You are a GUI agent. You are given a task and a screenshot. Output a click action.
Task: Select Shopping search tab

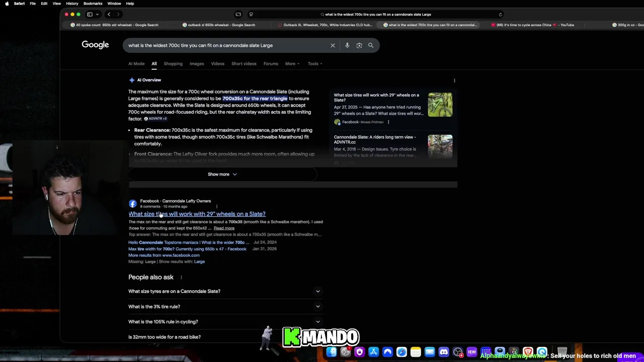click(x=173, y=64)
